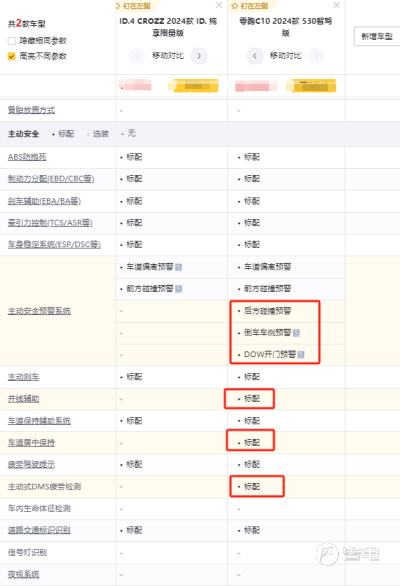Click the 零跑C10 标配 cell for 主动式DMS疲劳检测

click(x=252, y=487)
